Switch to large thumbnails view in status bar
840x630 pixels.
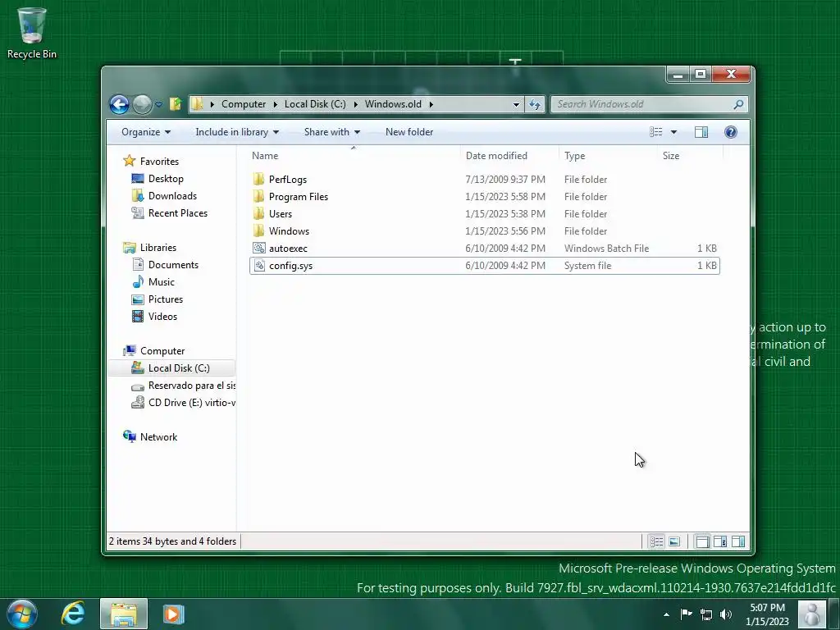(x=674, y=541)
